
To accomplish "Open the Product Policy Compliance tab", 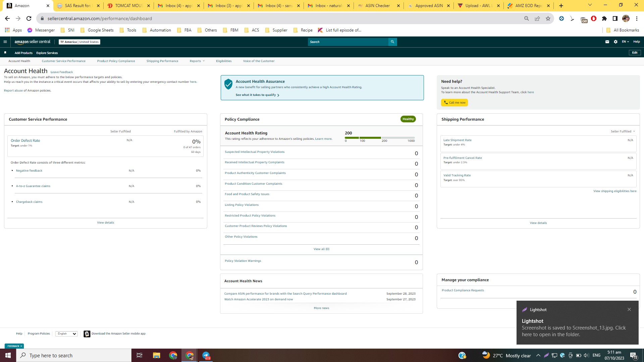I will pos(116,61).
